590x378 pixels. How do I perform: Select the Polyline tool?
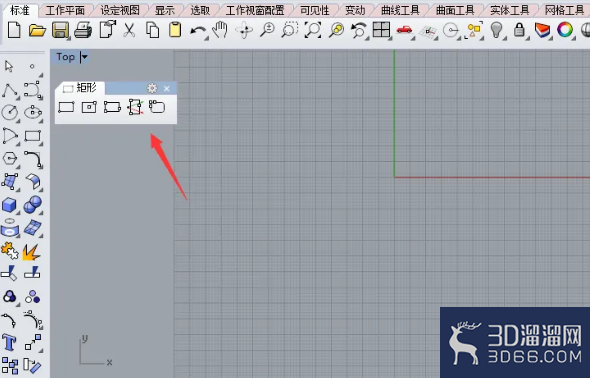pyautogui.click(x=9, y=90)
